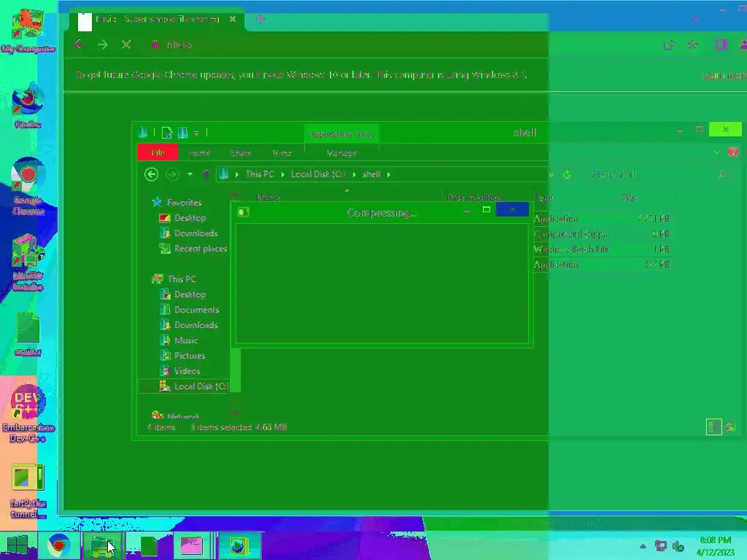Open Music under This PC
This screenshot has width=747, height=560.
point(186,340)
